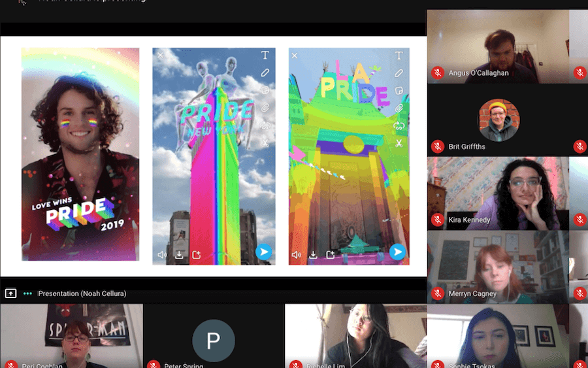Screen dimensions: 588x368
Task: Click the Presentation (Noah Cellura) label
Action: (82, 293)
